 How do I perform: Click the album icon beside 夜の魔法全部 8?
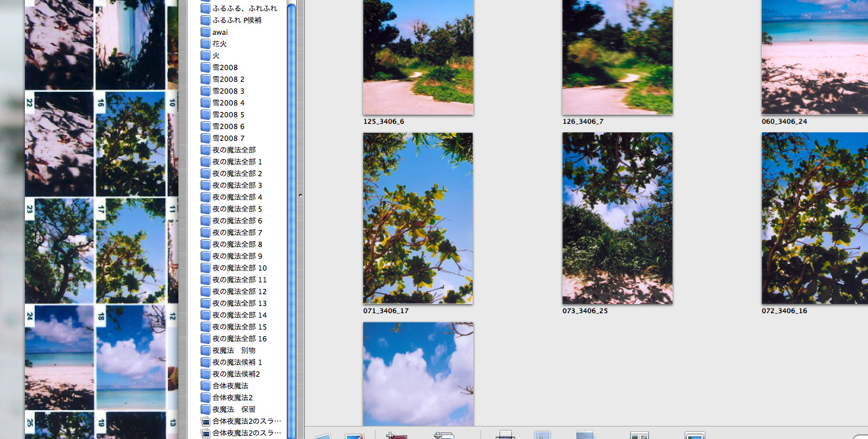pos(205,244)
